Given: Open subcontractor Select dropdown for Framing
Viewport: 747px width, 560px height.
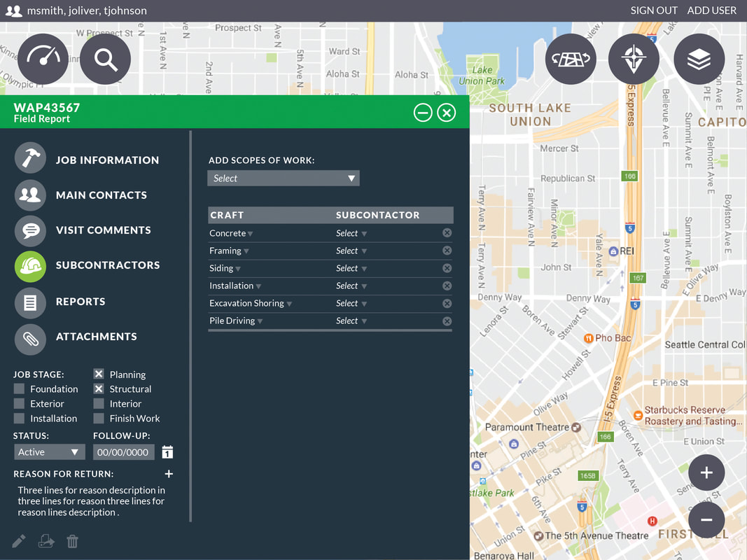Looking at the screenshot, I should (x=351, y=251).
